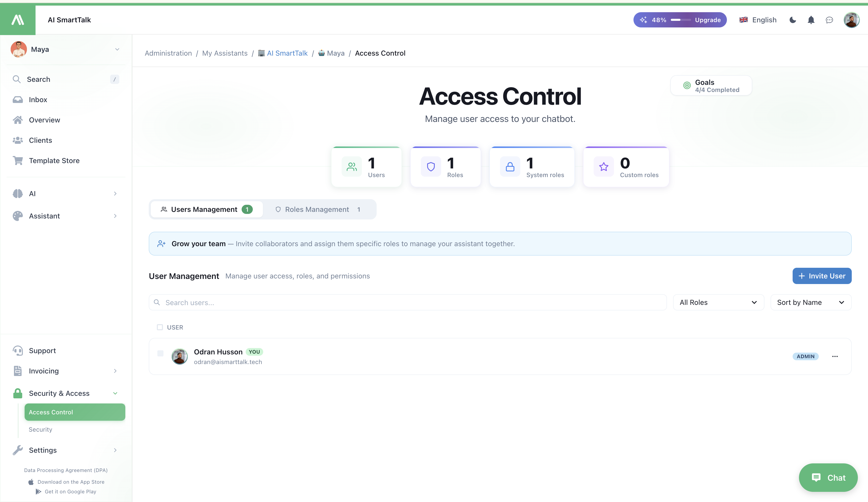Select Access Control in sidebar
The image size is (868, 502).
[x=75, y=412]
